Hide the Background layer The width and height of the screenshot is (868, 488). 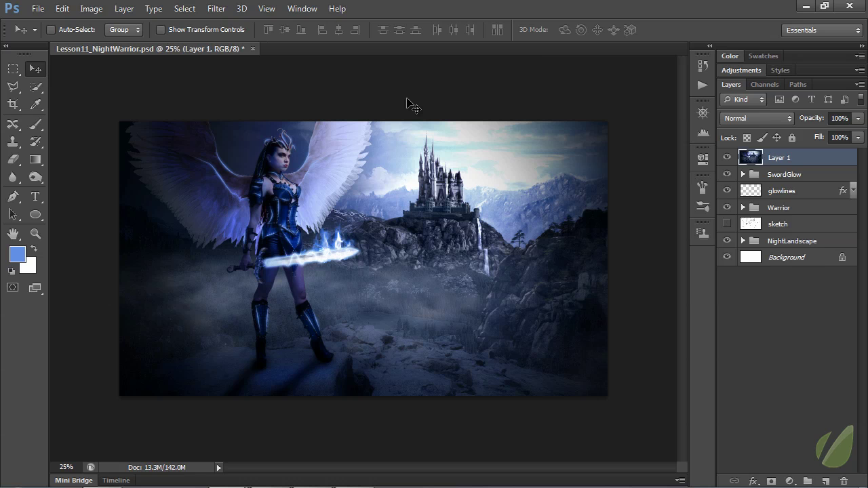[727, 257]
